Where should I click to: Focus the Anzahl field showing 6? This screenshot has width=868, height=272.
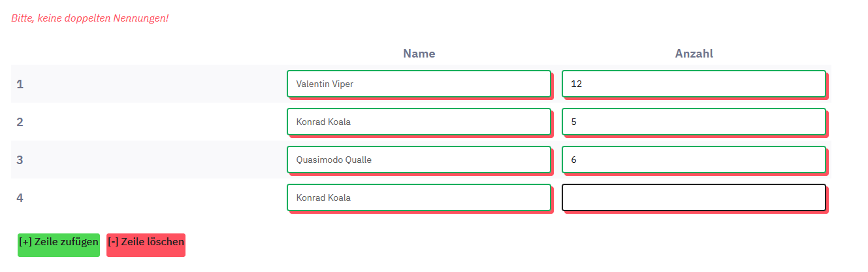tap(694, 160)
